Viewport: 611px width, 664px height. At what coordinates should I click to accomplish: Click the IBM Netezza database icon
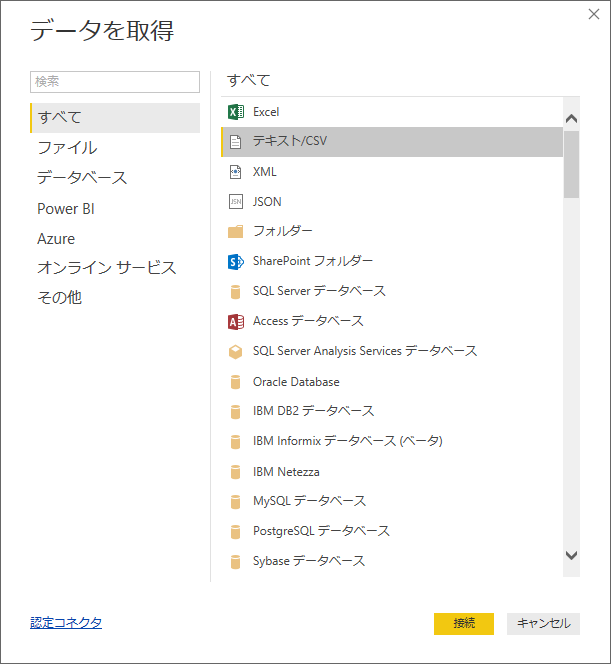(x=235, y=471)
